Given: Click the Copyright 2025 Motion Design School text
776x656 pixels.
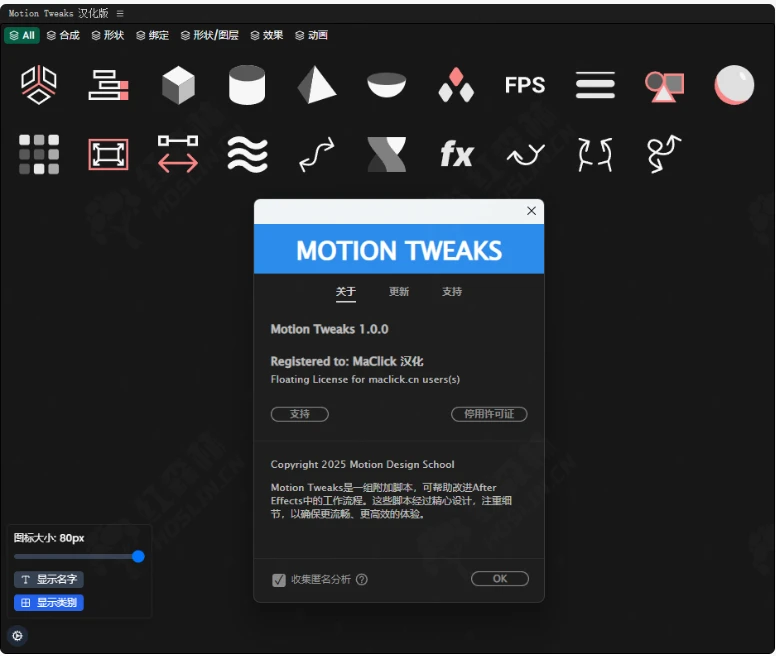Looking at the screenshot, I should (362, 465).
